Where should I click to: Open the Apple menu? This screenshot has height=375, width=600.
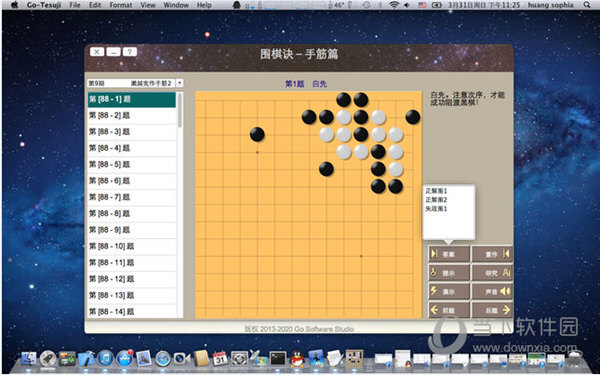(x=15, y=5)
